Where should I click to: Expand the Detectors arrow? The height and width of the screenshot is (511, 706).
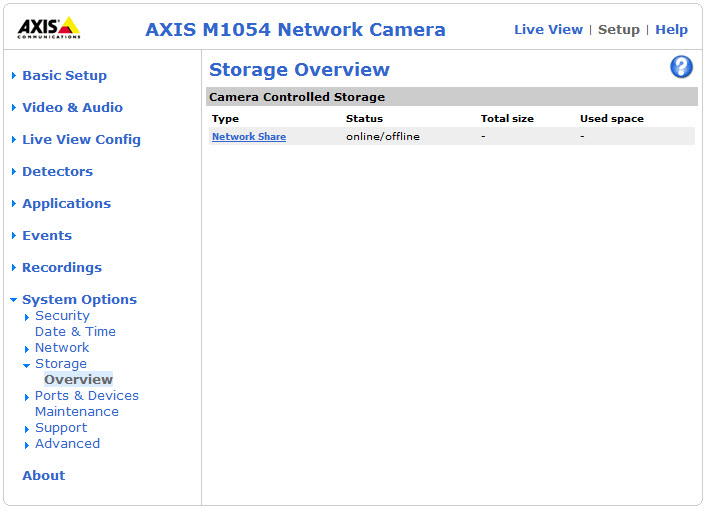point(14,172)
